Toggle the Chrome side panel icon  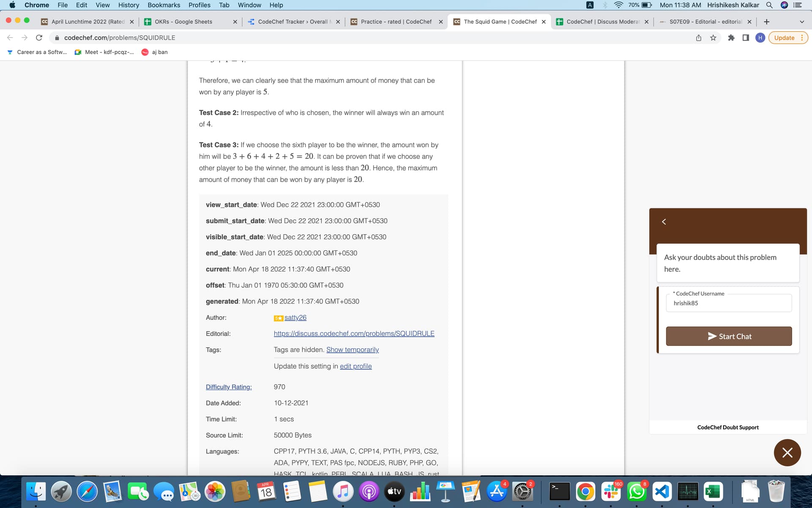pyautogui.click(x=746, y=38)
